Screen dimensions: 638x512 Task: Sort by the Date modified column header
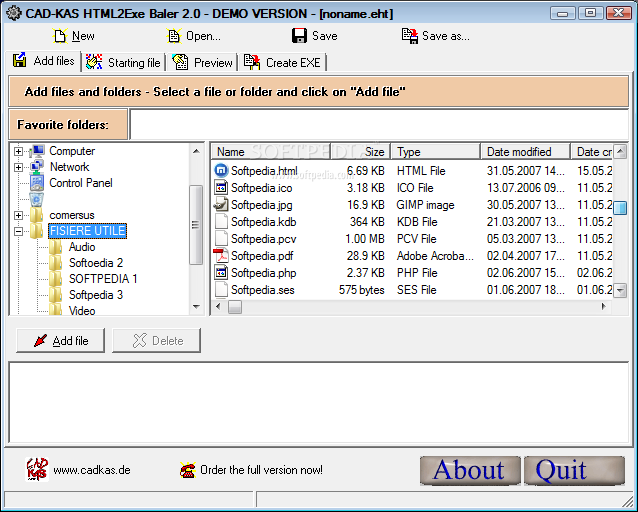pos(525,152)
